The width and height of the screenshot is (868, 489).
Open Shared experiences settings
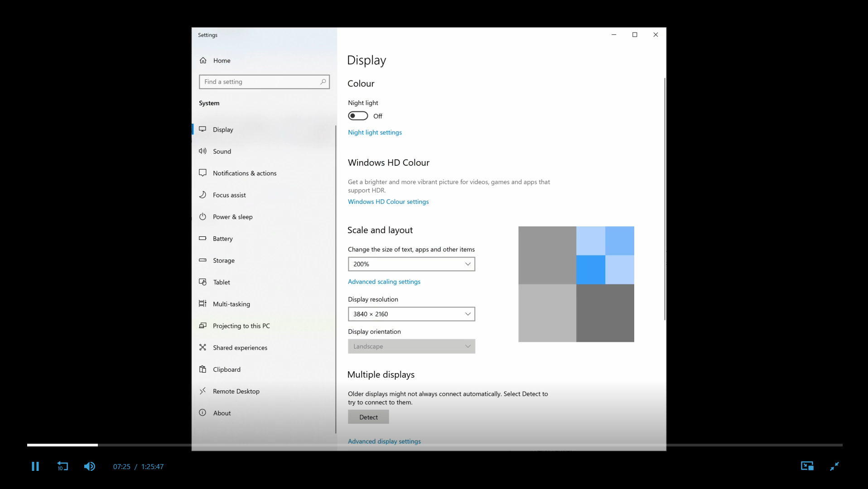(x=264, y=347)
